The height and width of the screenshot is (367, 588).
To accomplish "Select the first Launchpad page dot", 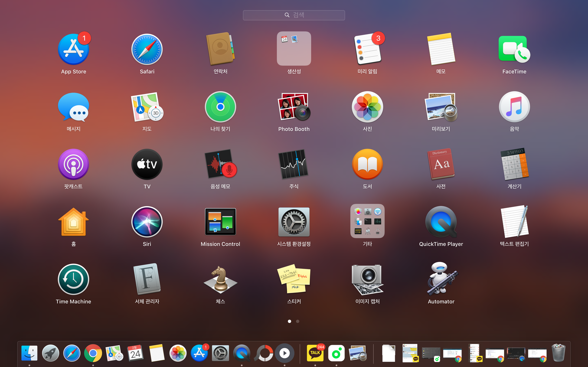I will [289, 321].
